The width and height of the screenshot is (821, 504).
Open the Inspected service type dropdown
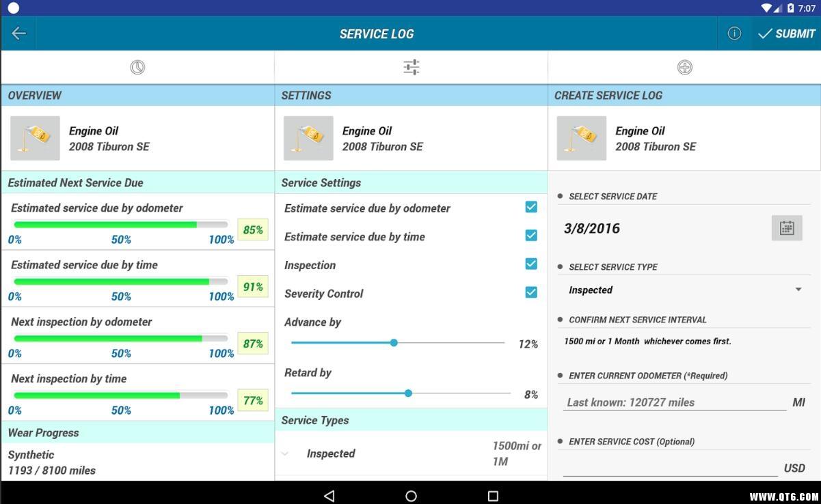(x=684, y=290)
